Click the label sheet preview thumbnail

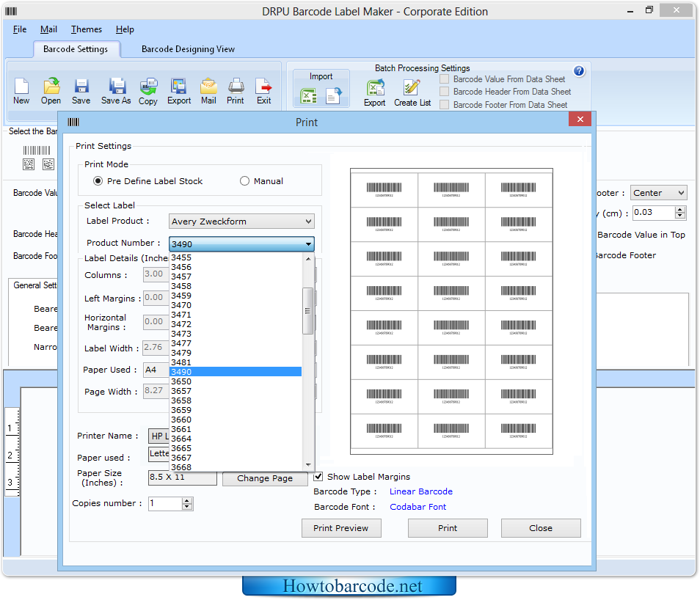pos(451,312)
